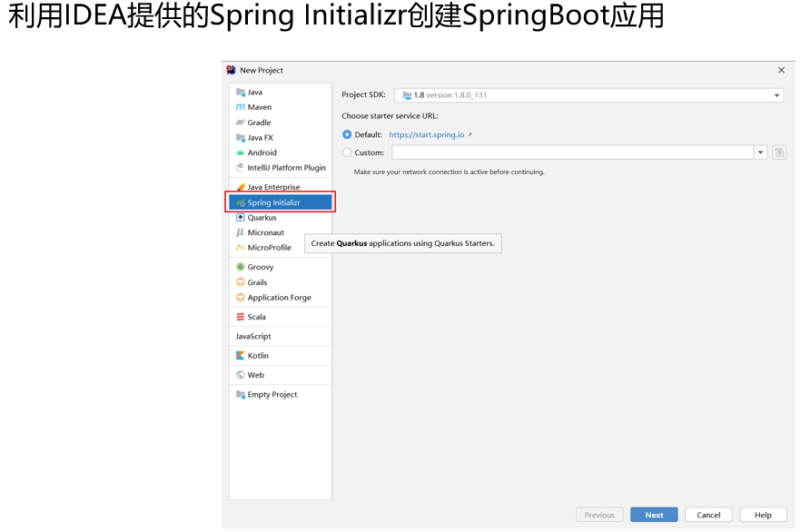Click the 'Application Forge' list label
Image resolution: width=801 pixels, height=532 pixels.
pos(280,298)
